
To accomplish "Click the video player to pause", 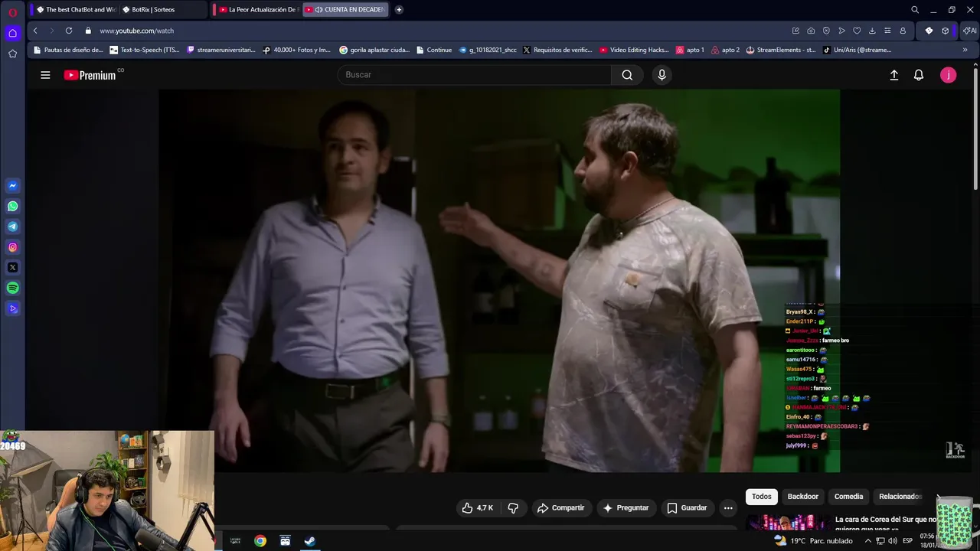I will (x=499, y=281).
